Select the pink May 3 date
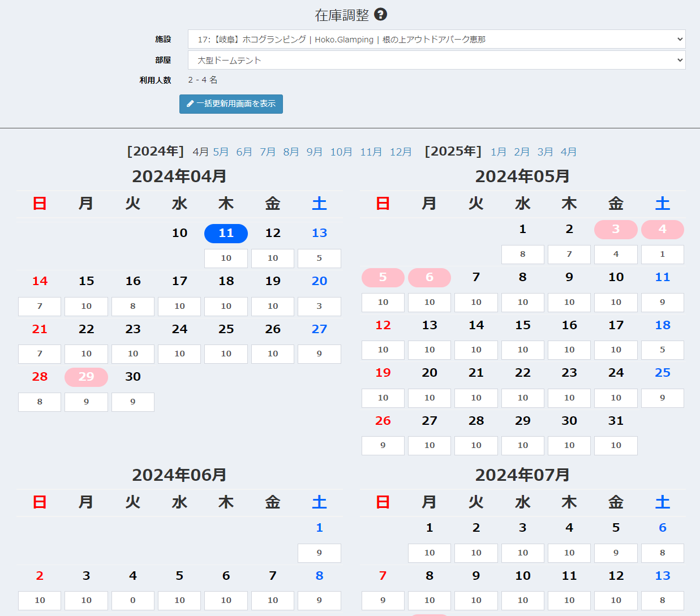The image size is (700, 616). coord(616,229)
